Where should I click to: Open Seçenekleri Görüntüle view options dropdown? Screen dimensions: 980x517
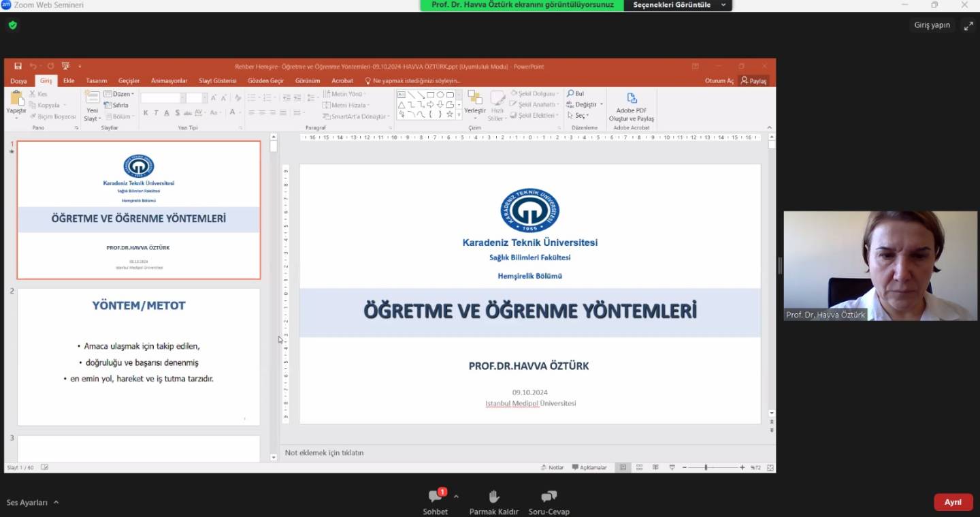tap(679, 5)
